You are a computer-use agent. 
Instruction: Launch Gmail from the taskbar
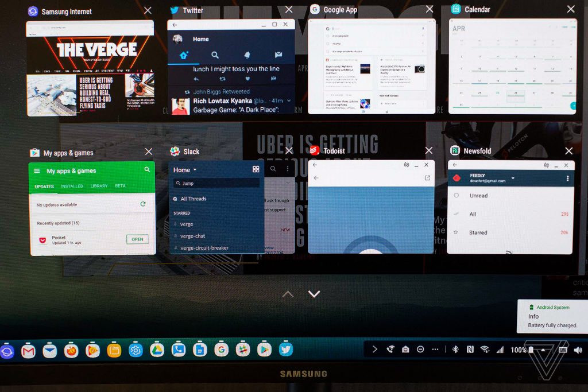point(28,351)
